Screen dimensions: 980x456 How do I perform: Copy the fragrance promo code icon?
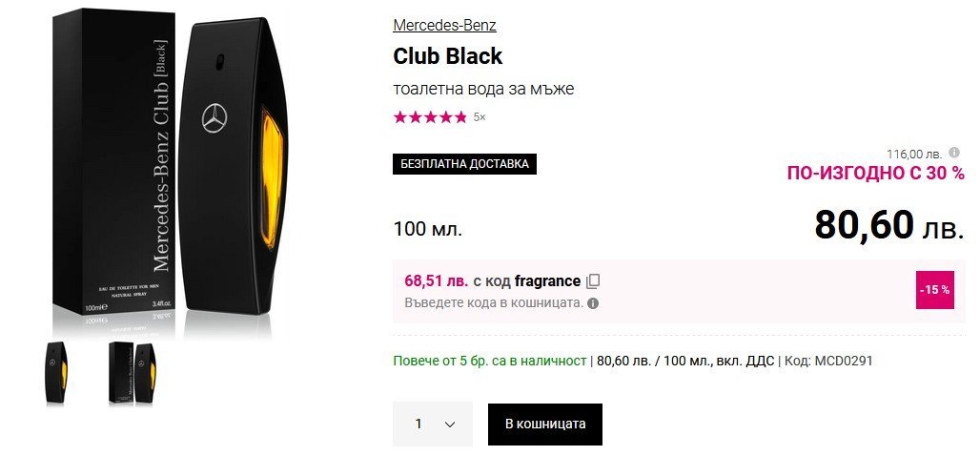click(593, 281)
